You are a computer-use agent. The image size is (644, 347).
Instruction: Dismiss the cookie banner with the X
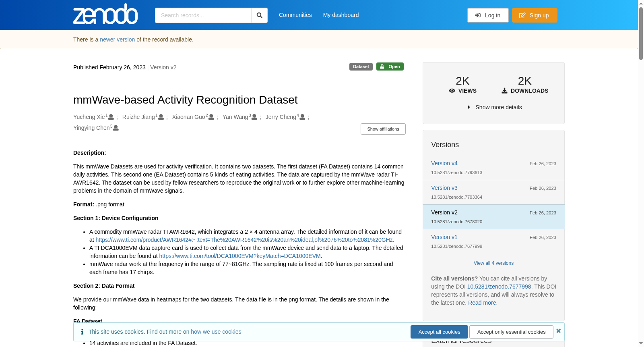tap(559, 331)
